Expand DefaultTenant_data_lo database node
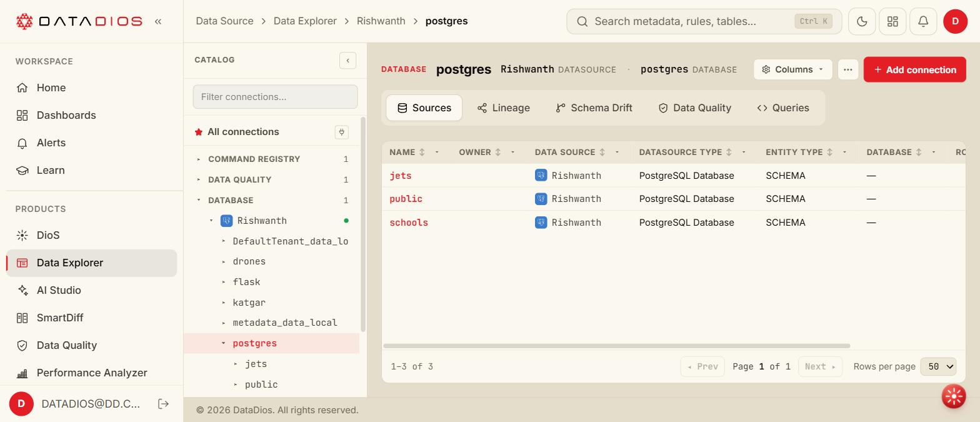This screenshot has height=422, width=980. (x=224, y=241)
